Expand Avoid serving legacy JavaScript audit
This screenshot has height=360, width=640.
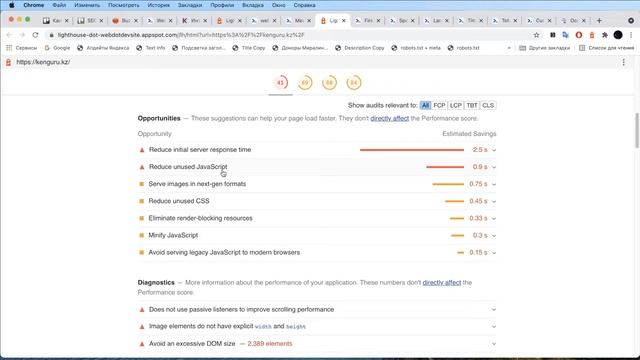pos(317,253)
